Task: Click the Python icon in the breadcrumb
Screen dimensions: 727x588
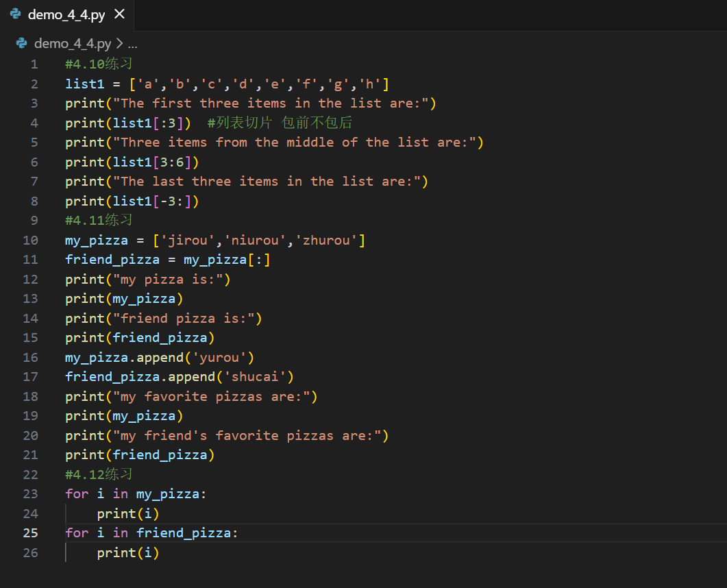Action: click(22, 44)
